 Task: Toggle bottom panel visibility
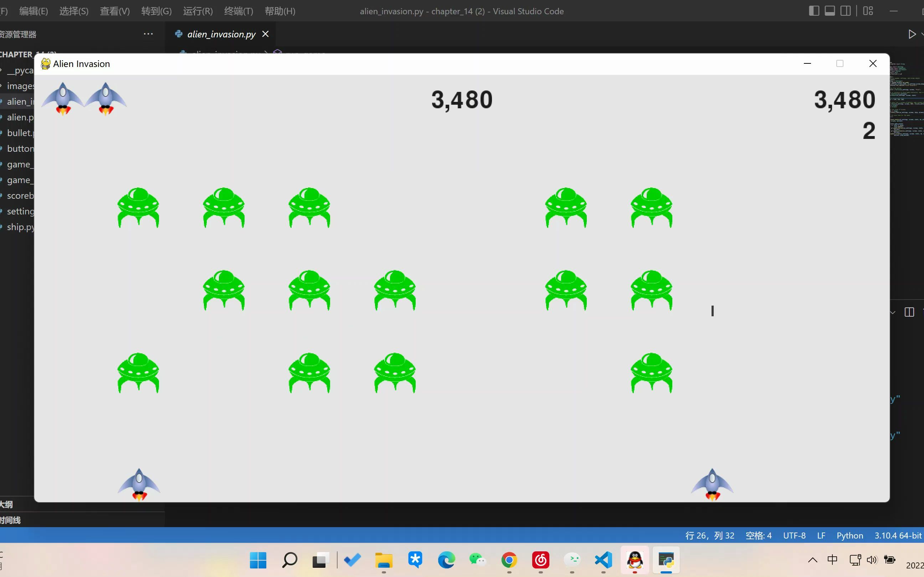(x=830, y=11)
